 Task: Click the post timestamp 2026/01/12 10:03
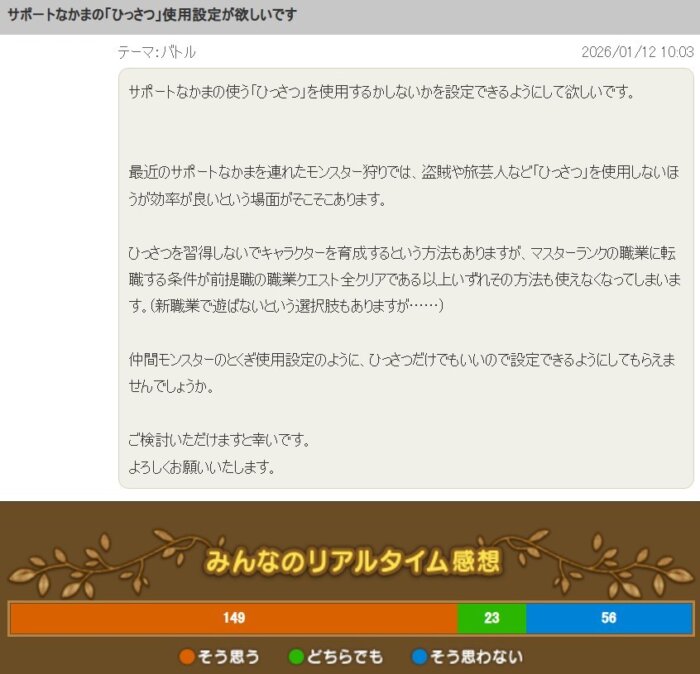click(x=637, y=52)
